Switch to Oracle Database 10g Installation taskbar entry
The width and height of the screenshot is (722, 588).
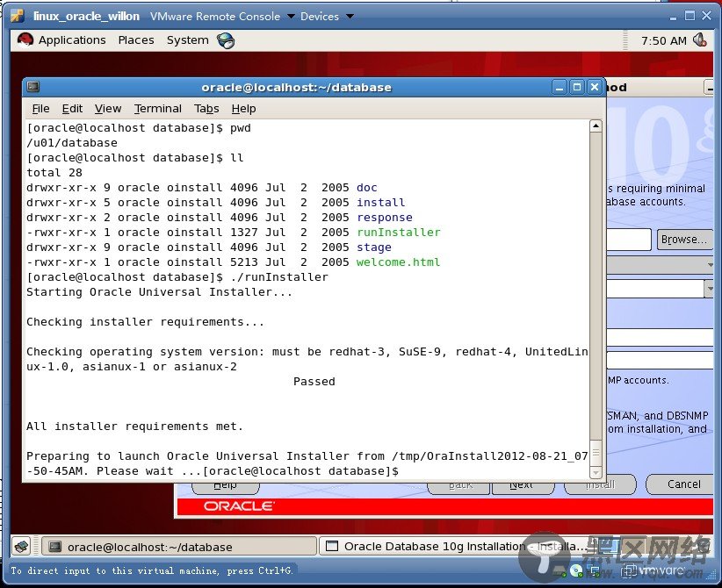tap(456, 547)
